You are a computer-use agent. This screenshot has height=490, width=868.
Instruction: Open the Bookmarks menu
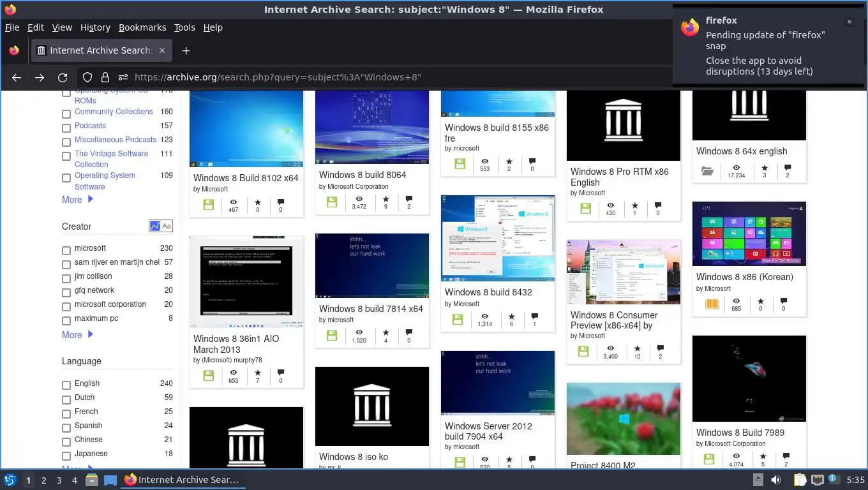(142, 27)
